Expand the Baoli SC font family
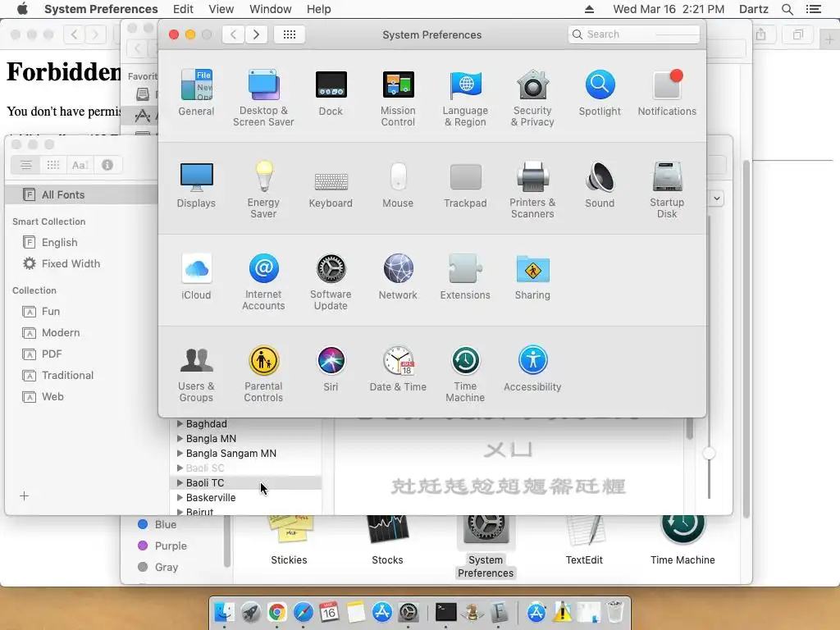The image size is (840, 630). 180,468
